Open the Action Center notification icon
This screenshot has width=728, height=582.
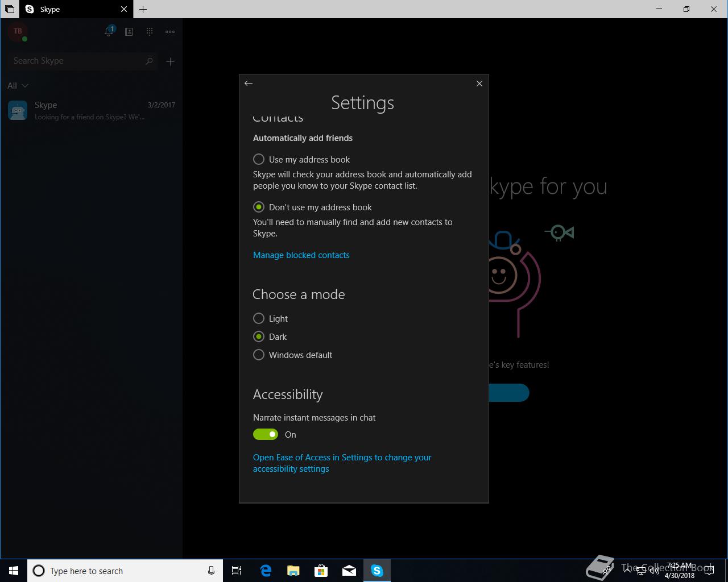pos(709,571)
